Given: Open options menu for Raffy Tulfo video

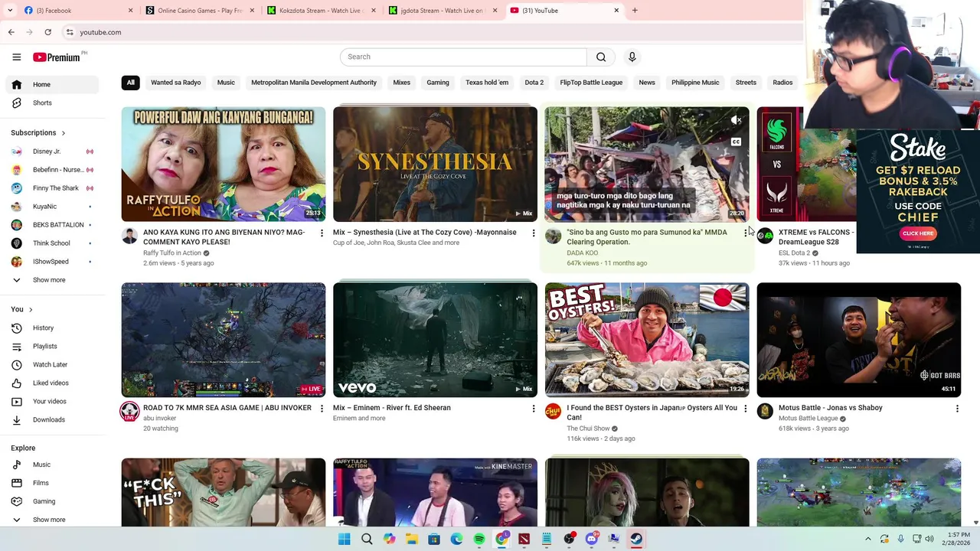Looking at the screenshot, I should coord(322,233).
